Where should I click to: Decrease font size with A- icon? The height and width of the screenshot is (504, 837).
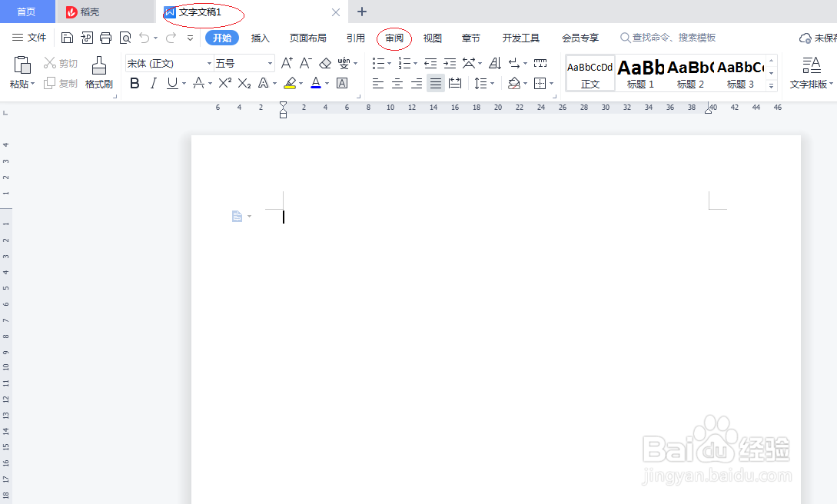(x=305, y=63)
